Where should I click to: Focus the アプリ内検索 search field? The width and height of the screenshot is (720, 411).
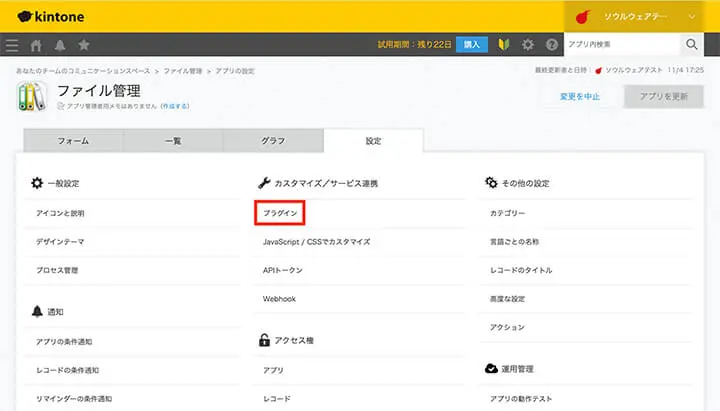[x=622, y=44]
